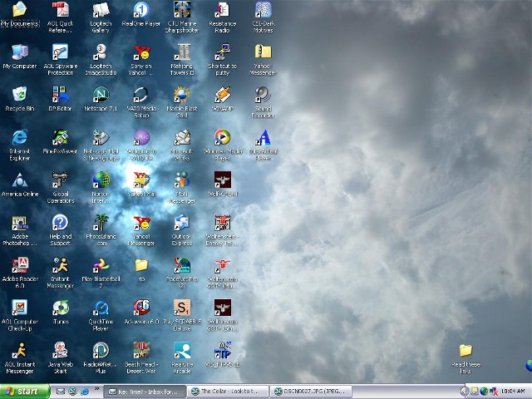Launch RealOne Player shortcut
532x399 pixels.
tap(141, 9)
